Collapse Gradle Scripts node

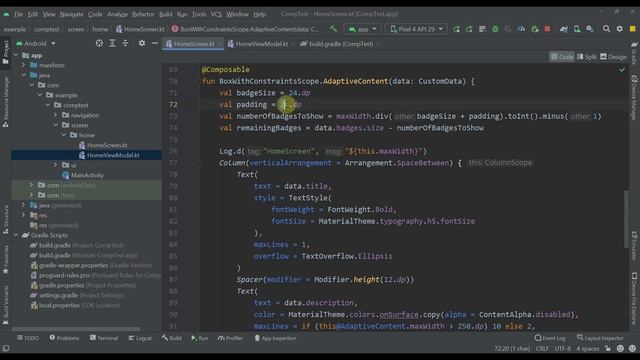(x=16, y=235)
